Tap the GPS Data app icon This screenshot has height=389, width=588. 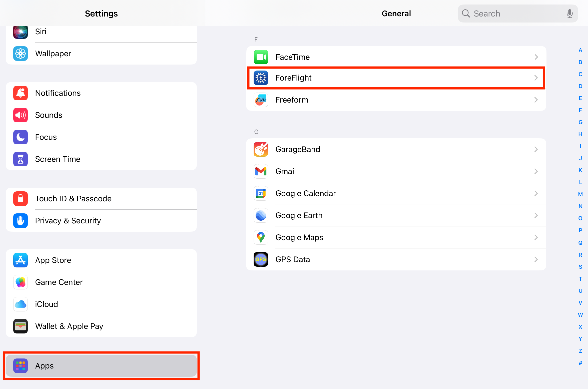point(261,259)
